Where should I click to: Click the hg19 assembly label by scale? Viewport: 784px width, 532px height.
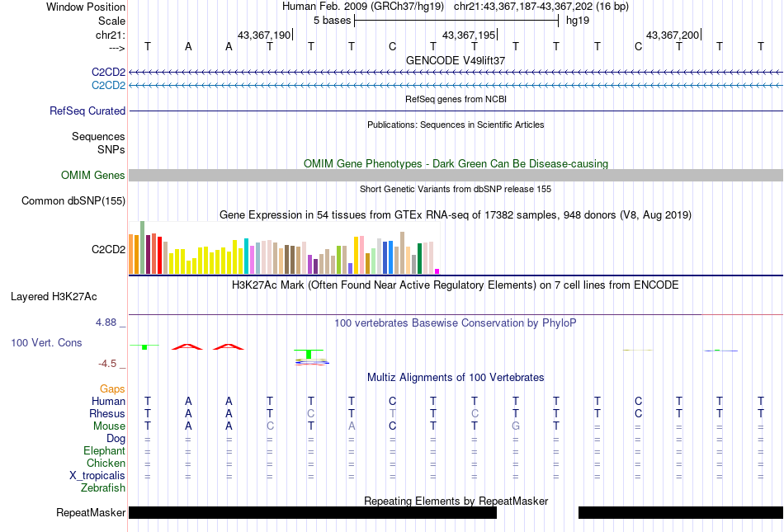click(x=578, y=21)
